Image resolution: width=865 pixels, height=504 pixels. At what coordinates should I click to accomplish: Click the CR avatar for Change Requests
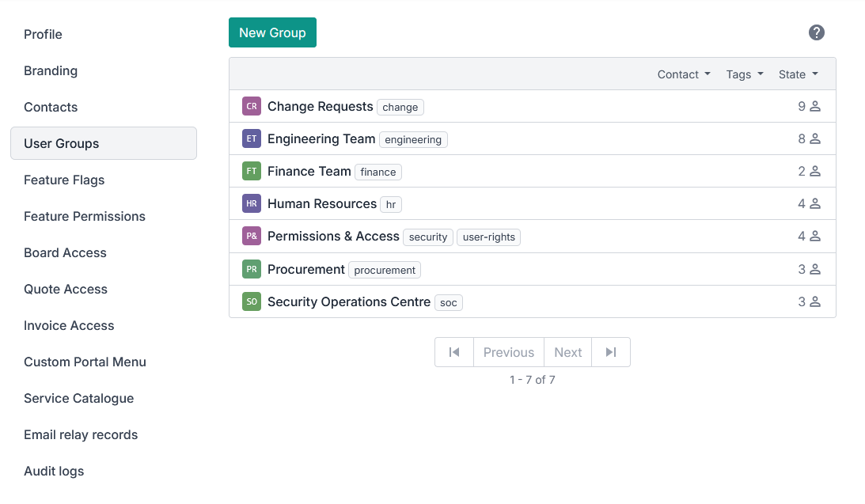tap(251, 106)
